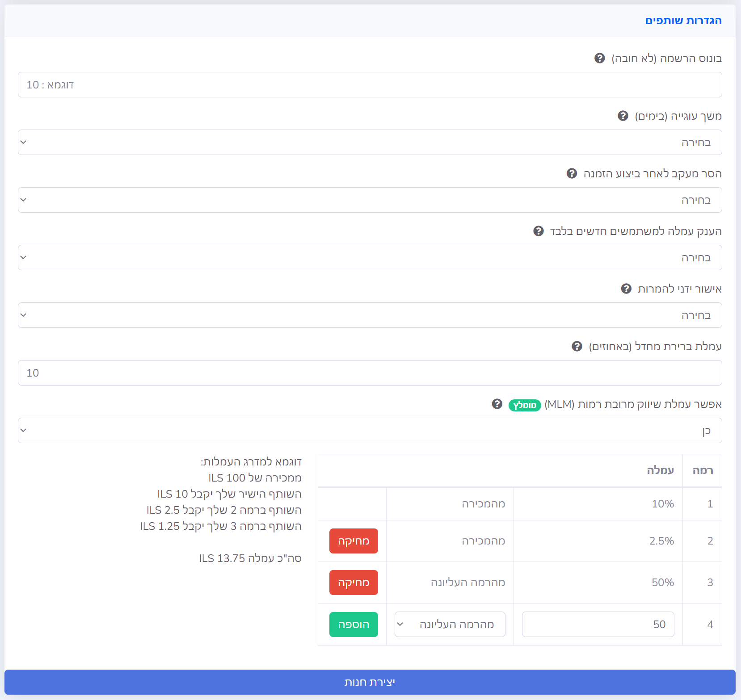The height and width of the screenshot is (700, 741).
Task: Click the green מומלץ badge
Action: point(525,405)
